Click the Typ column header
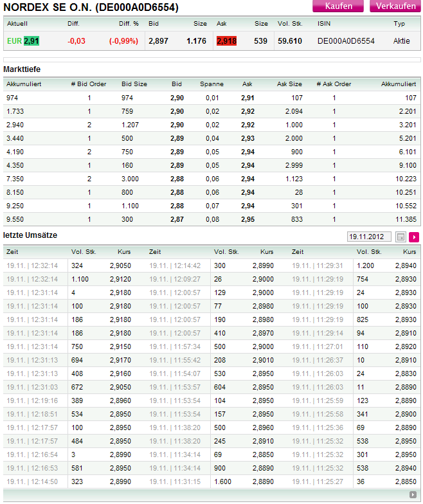The image size is (423, 504). pos(399,23)
